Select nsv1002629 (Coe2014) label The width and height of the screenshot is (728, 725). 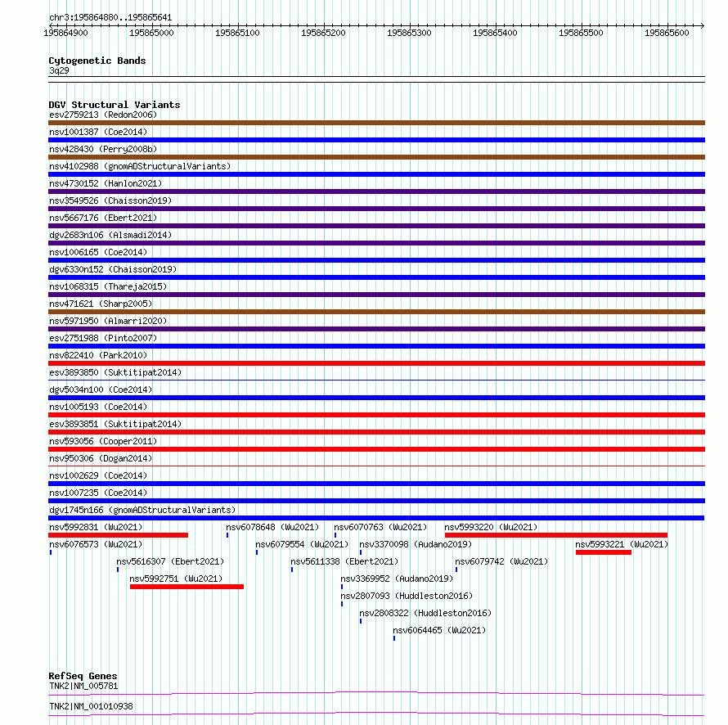tap(98, 475)
